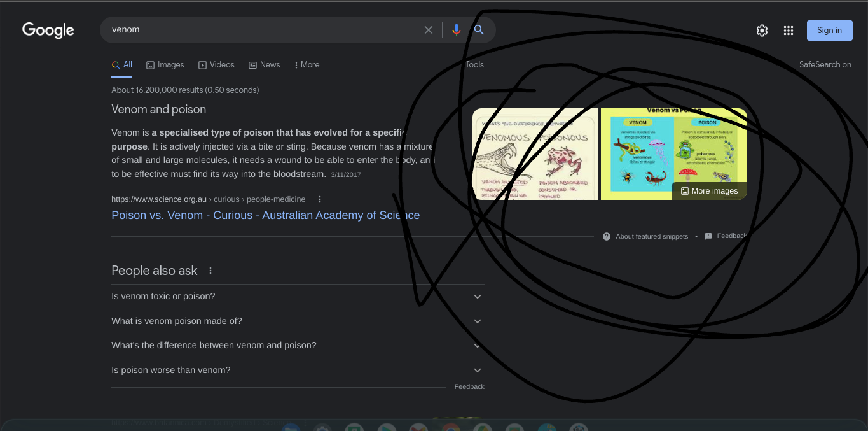Screen dimensions: 868x431
Task: Open the Google apps grid icon
Action: coord(789,31)
